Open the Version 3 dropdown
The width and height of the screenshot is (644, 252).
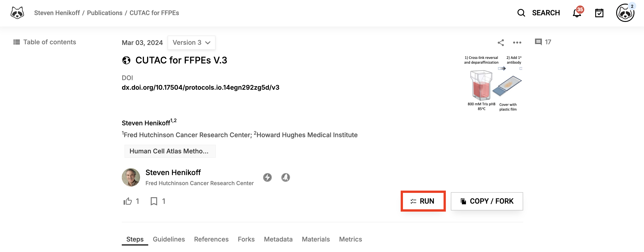pyautogui.click(x=192, y=42)
